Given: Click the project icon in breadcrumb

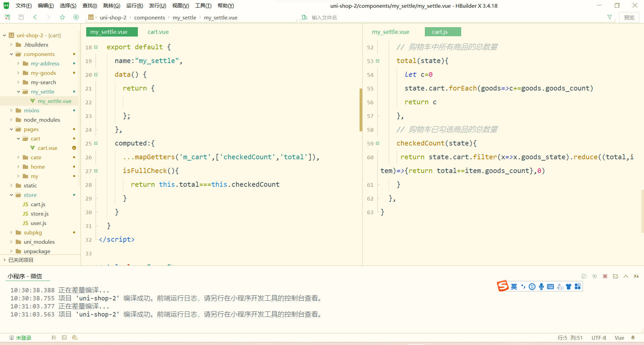Looking at the screenshot, I should pyautogui.click(x=91, y=17).
